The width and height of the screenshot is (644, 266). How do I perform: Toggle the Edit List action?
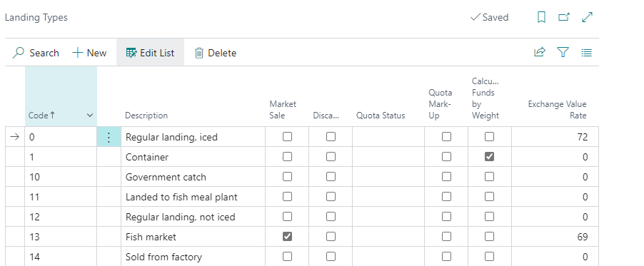pyautogui.click(x=151, y=53)
